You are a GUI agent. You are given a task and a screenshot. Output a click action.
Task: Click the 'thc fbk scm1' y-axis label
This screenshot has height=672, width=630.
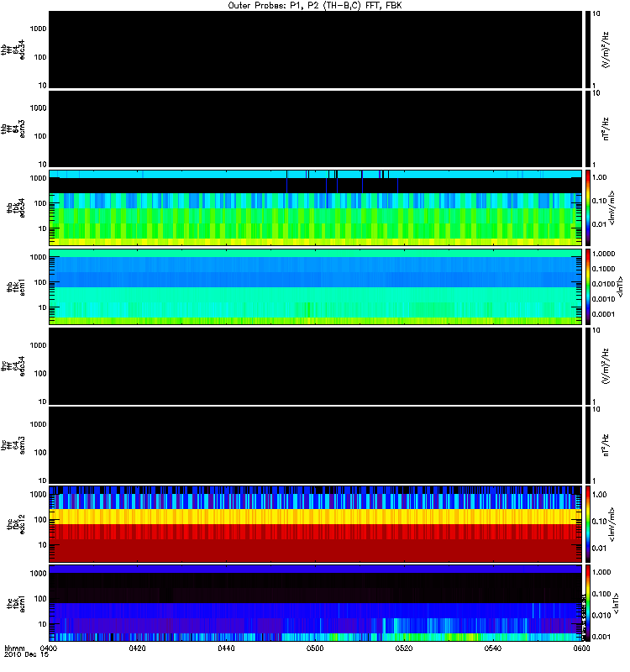(x=16, y=603)
